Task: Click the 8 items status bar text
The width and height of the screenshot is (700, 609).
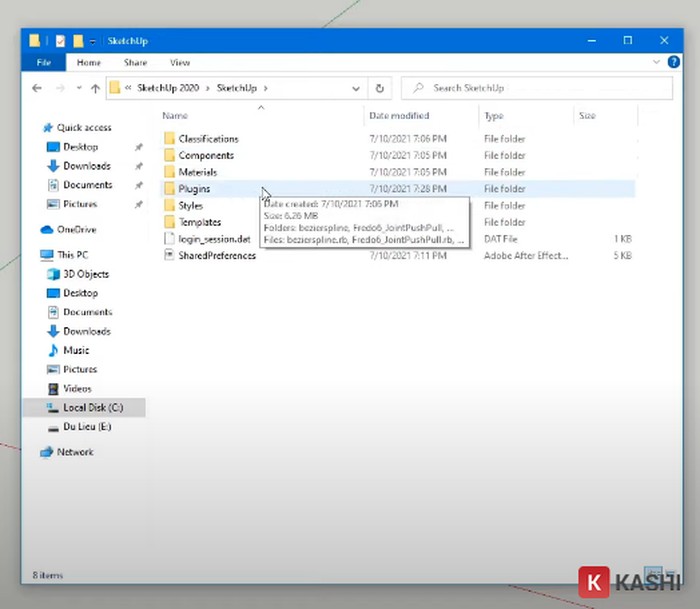Action: coord(47,575)
